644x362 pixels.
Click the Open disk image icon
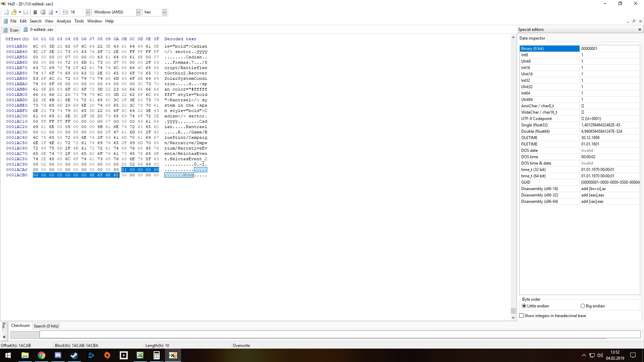coord(51,12)
